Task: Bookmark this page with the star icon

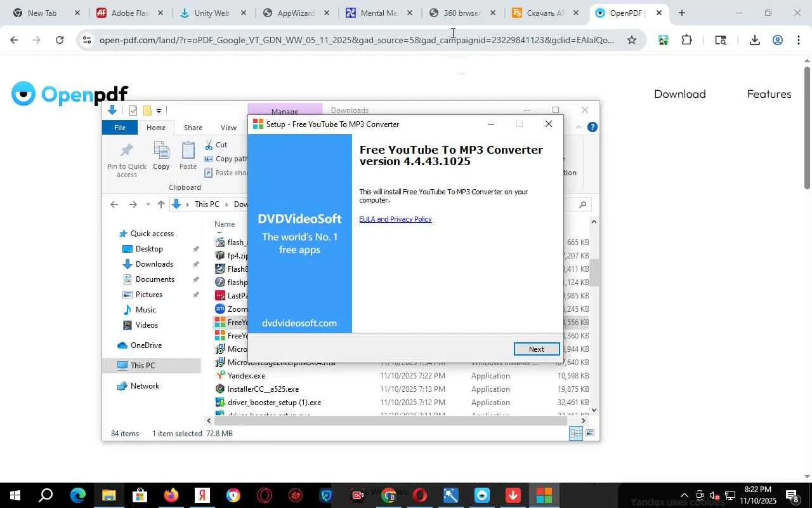Action: pos(632,40)
